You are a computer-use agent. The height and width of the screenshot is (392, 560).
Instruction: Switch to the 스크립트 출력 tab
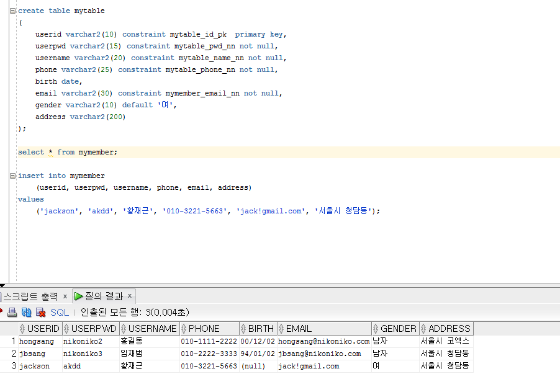coord(30,296)
